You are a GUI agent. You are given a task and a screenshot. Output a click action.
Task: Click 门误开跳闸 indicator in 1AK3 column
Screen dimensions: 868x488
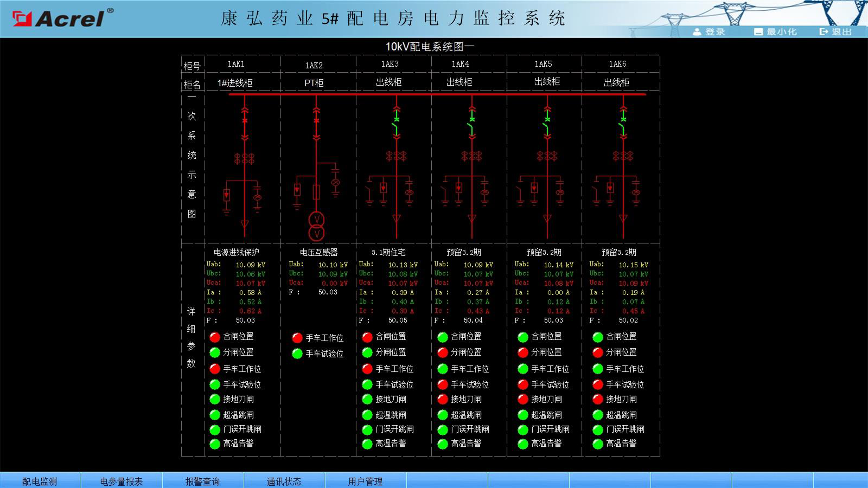367,429
